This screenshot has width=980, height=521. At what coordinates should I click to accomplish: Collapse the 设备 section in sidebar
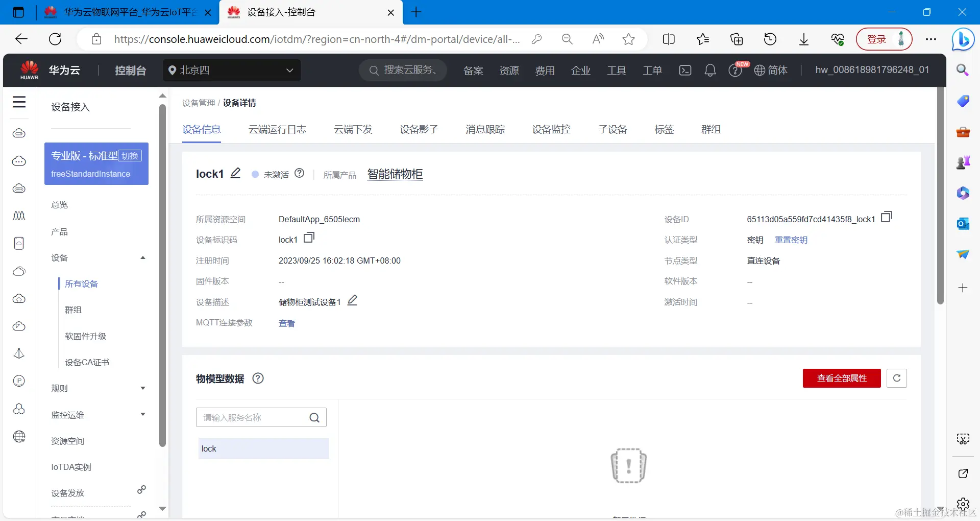[143, 258]
